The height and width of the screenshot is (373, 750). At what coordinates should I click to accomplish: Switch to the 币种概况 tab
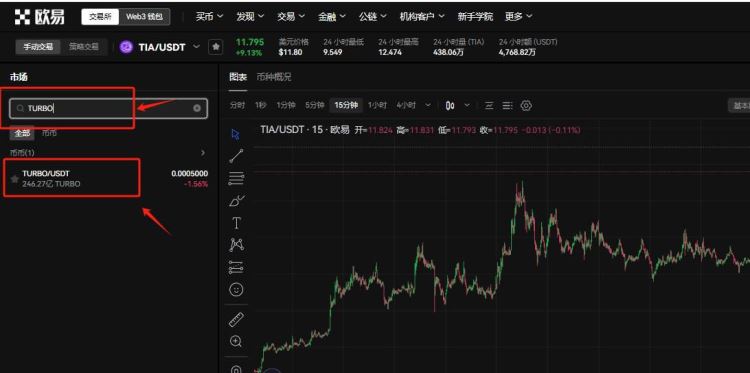pos(274,77)
